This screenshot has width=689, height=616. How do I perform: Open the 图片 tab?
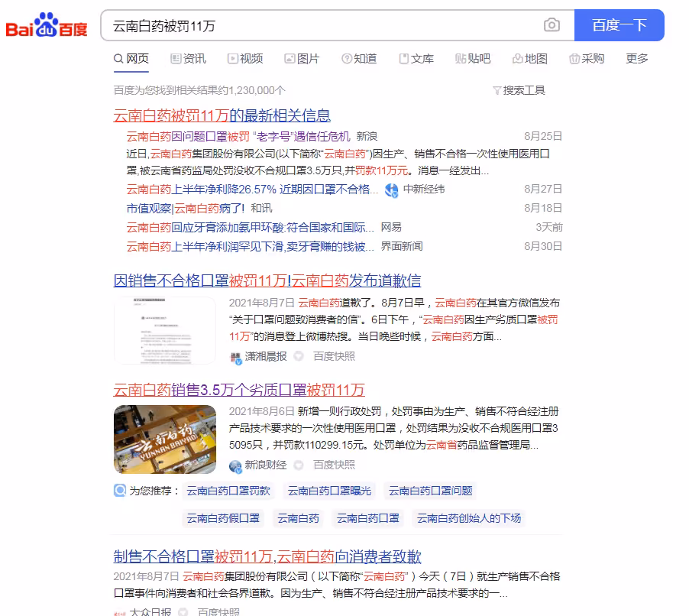point(302,59)
